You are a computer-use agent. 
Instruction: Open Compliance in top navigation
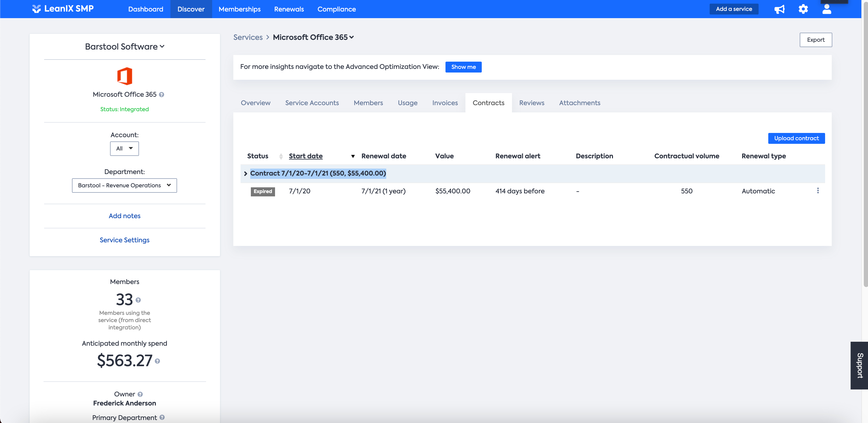(x=336, y=9)
